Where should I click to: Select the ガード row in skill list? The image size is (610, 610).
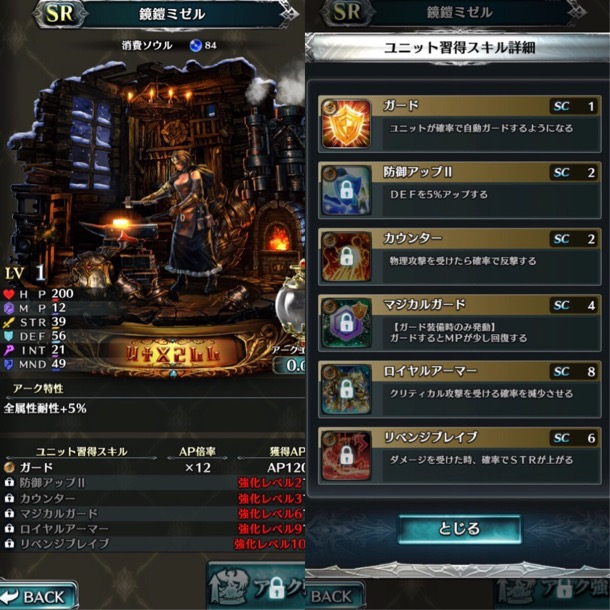coord(154,467)
